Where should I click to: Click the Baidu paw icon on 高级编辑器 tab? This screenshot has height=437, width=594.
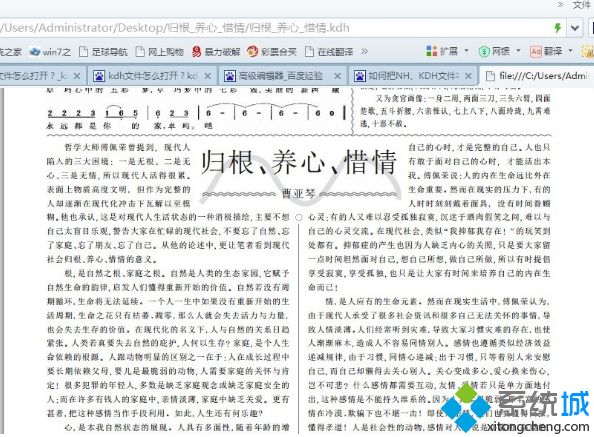tap(230, 76)
